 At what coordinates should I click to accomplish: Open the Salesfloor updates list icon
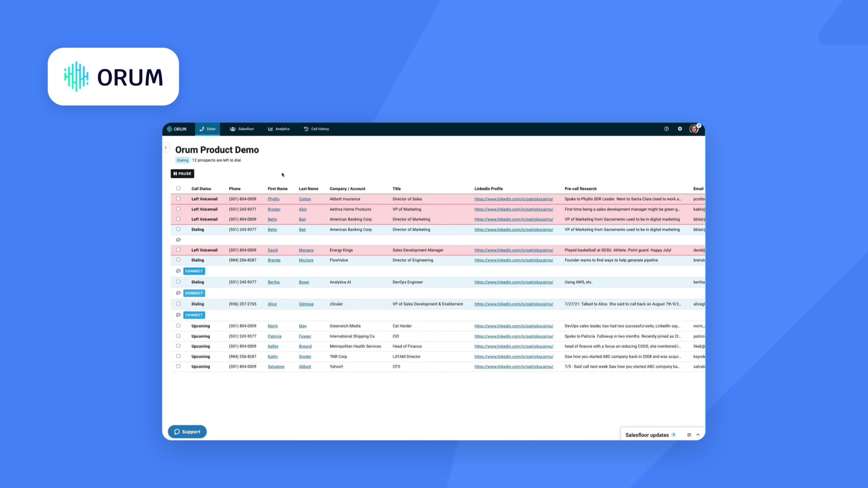[x=689, y=435]
